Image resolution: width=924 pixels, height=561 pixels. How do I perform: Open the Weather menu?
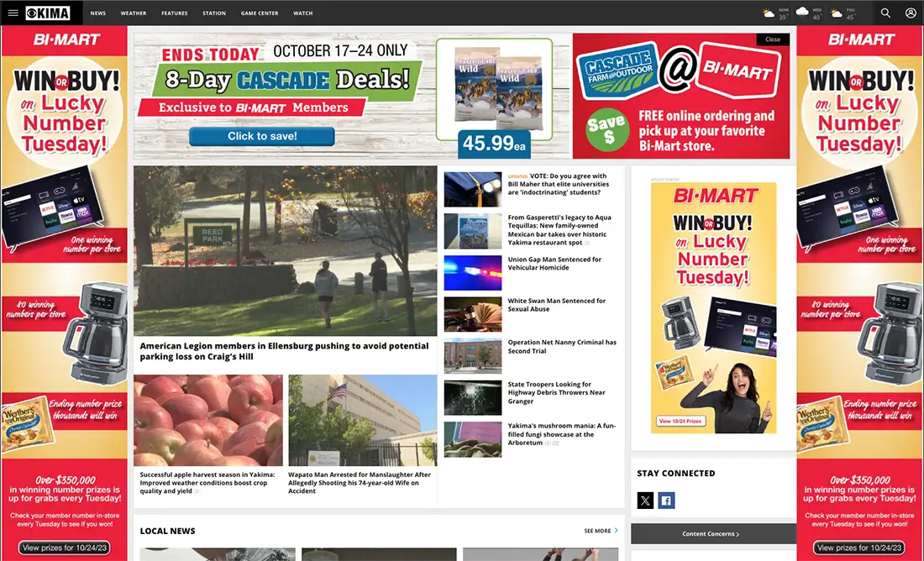coord(134,13)
